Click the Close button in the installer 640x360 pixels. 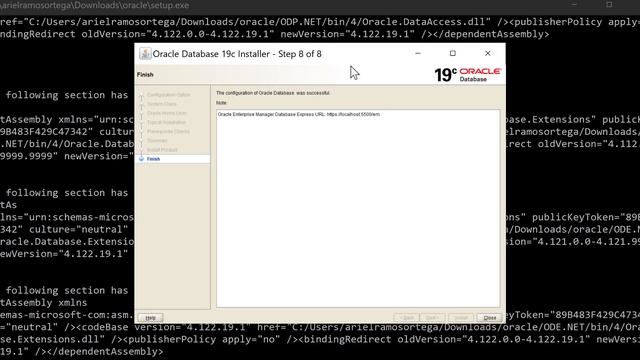click(x=489, y=318)
